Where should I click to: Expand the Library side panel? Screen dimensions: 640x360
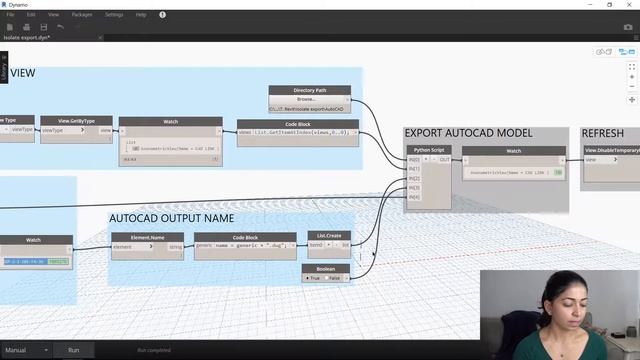(x=4, y=67)
